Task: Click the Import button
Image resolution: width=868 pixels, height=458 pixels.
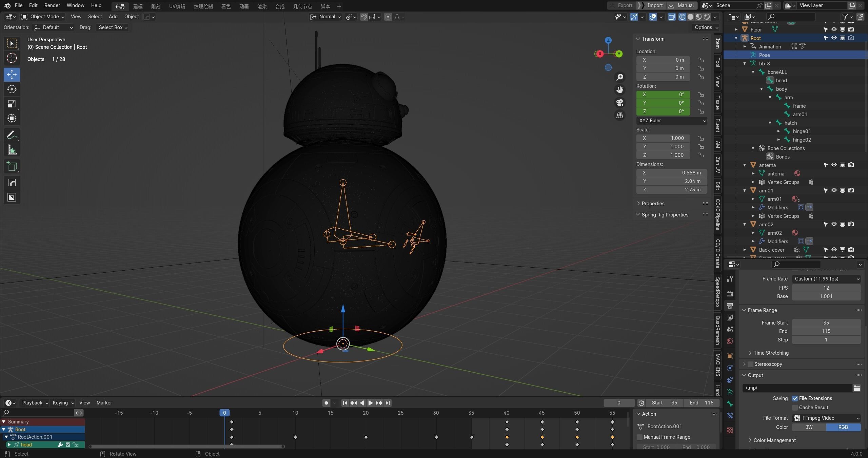Action: pos(651,5)
